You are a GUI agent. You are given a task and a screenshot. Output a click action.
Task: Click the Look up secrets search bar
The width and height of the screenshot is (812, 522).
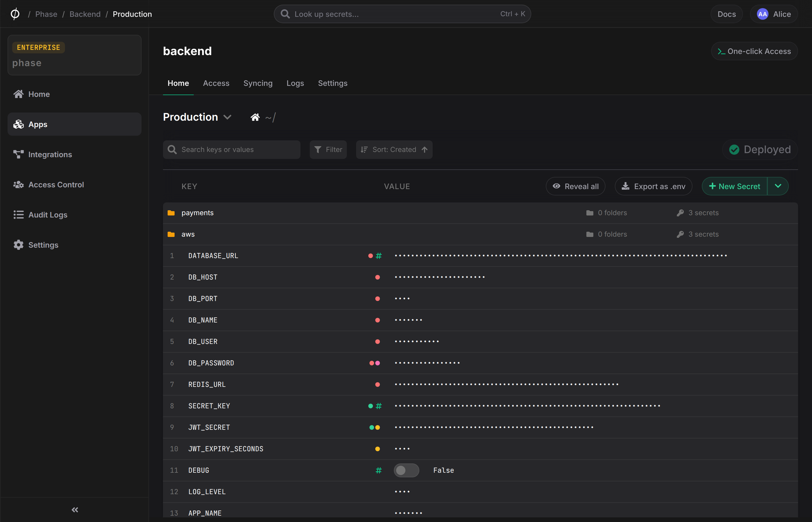[x=402, y=14]
